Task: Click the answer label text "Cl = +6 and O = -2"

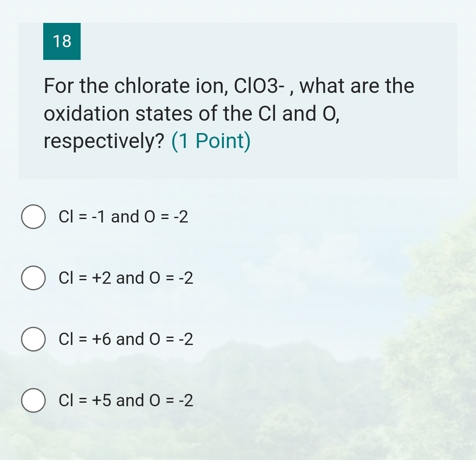Action: 126,339
